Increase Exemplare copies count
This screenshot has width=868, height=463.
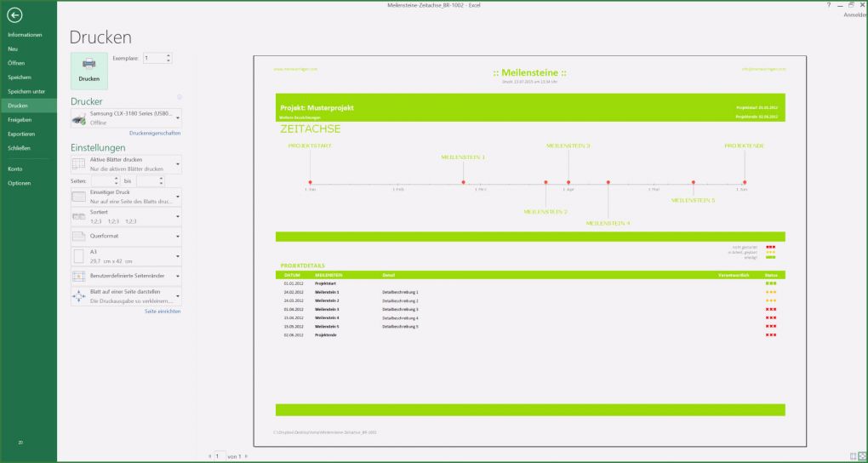168,55
